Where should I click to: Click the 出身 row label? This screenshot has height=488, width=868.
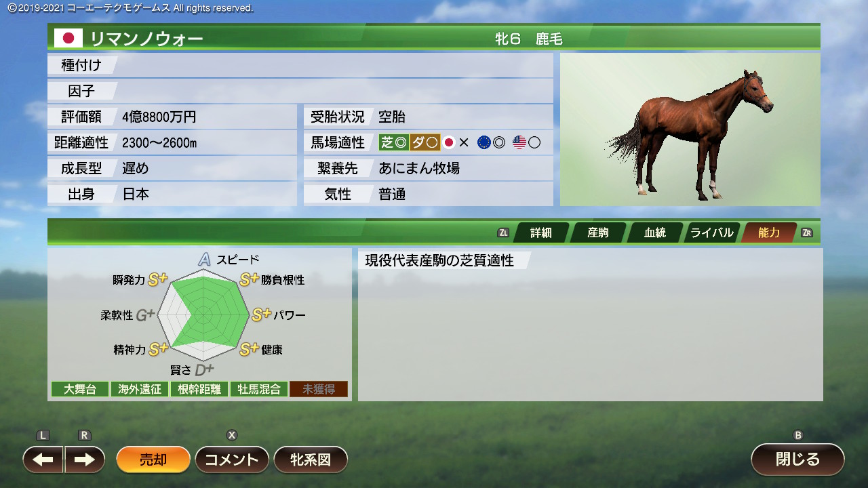81,194
